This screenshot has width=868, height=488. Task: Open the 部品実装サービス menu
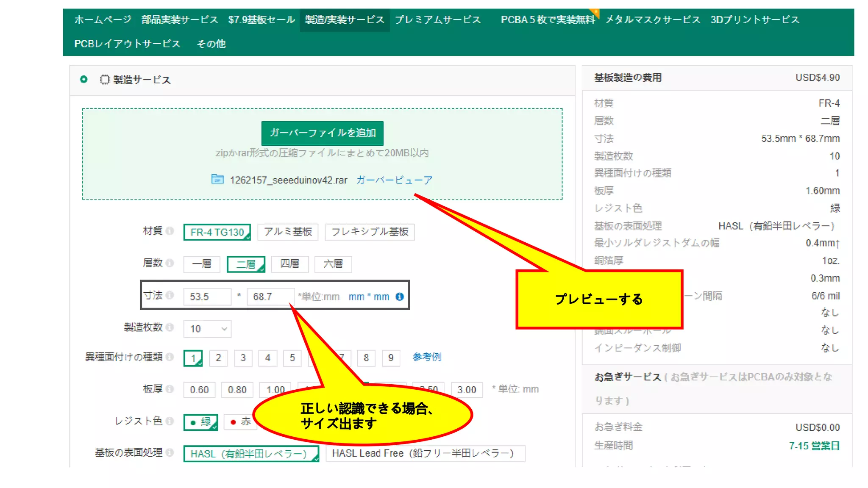(180, 19)
